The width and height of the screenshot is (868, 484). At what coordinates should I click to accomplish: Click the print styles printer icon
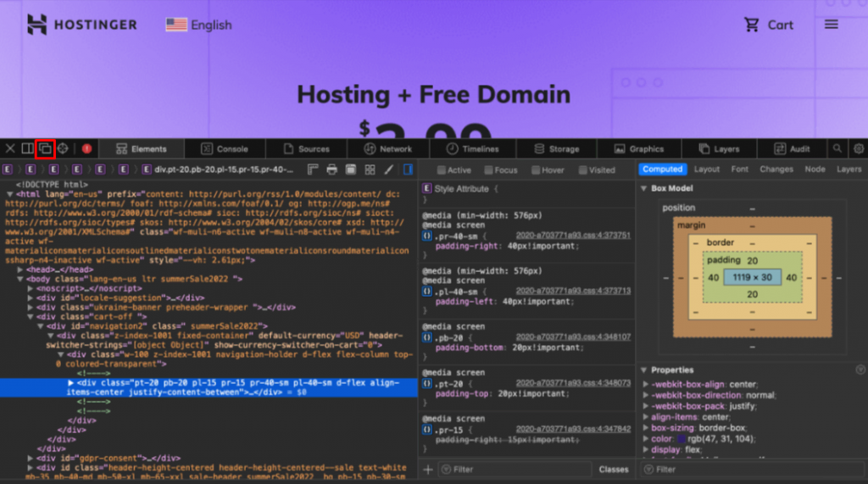[x=331, y=170]
